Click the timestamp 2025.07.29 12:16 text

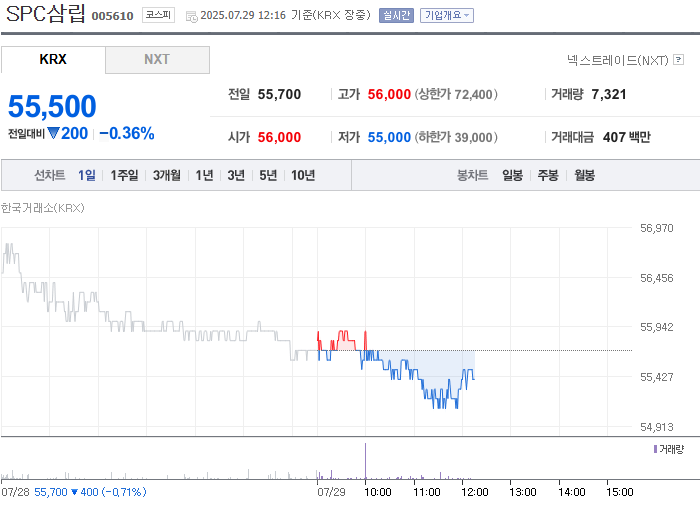243,15
